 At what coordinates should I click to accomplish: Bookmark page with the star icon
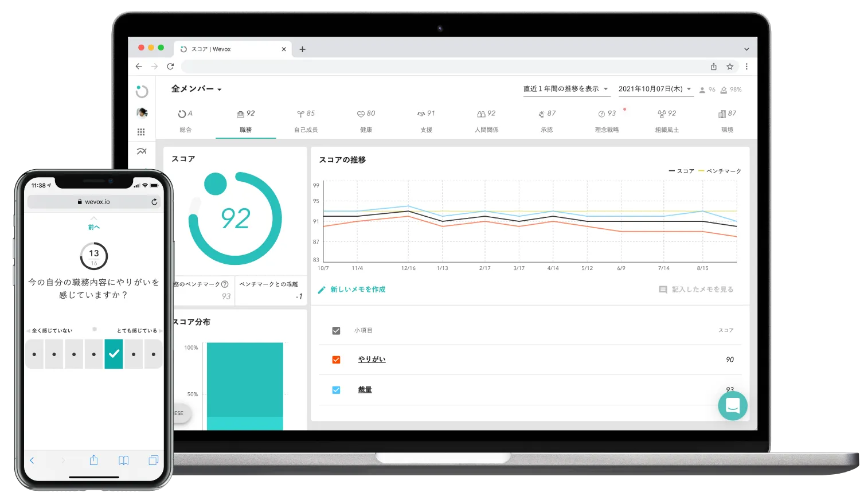pyautogui.click(x=730, y=67)
